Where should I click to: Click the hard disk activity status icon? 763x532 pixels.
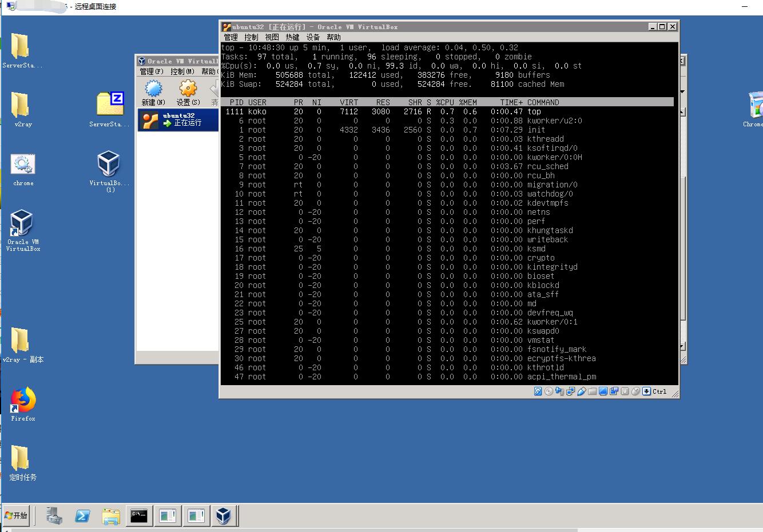click(538, 391)
